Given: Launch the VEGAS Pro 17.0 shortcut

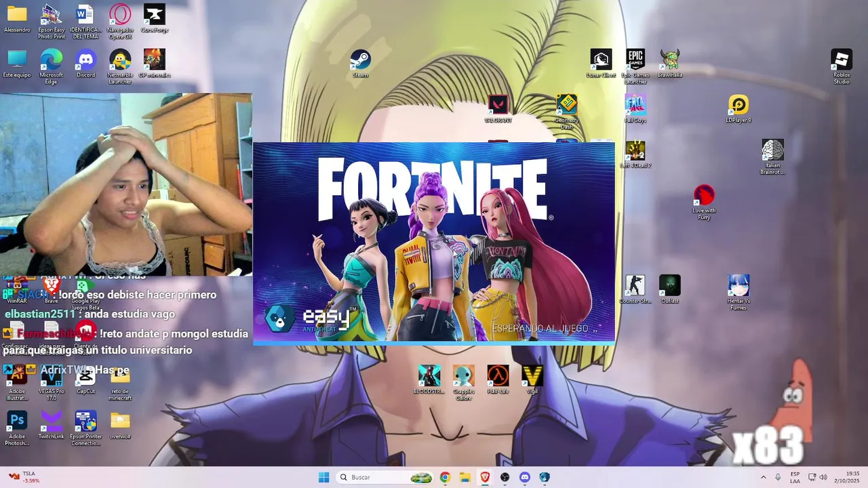Looking at the screenshot, I should [52, 383].
